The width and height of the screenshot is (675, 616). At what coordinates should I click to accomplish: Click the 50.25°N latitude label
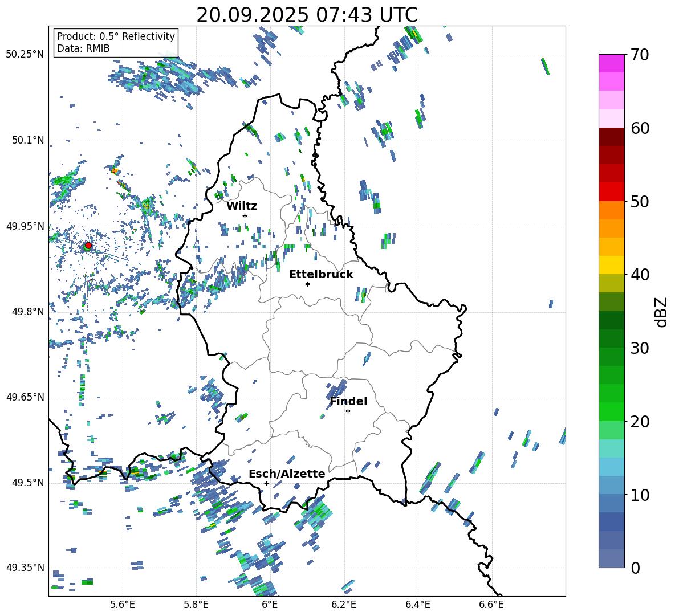coord(25,55)
